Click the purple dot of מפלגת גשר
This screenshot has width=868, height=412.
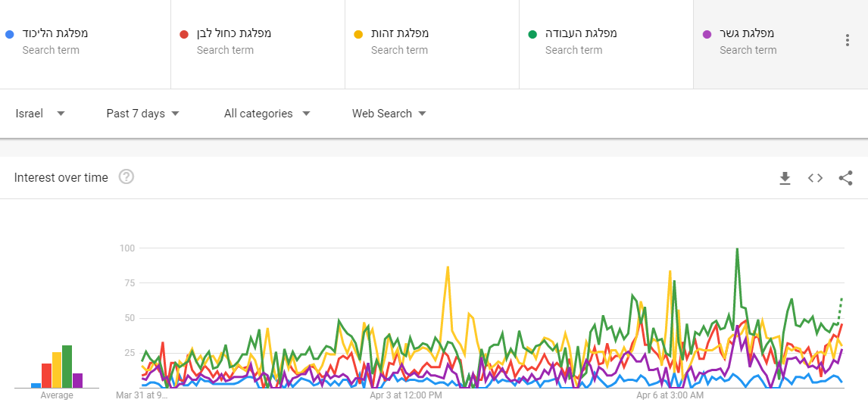(x=706, y=34)
